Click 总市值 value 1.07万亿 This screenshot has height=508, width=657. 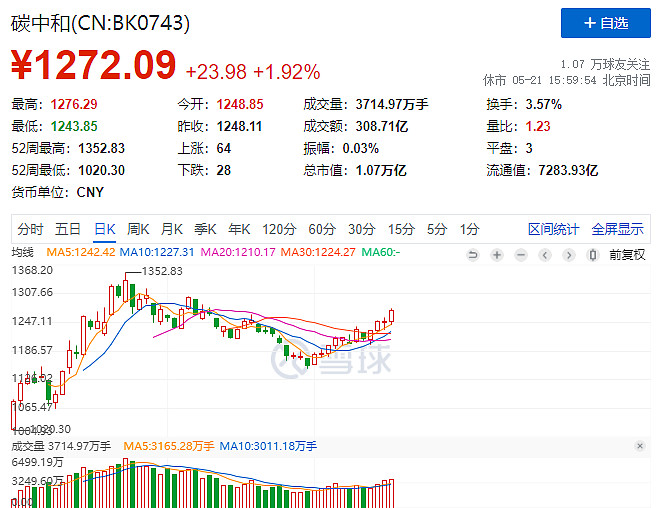point(381,170)
